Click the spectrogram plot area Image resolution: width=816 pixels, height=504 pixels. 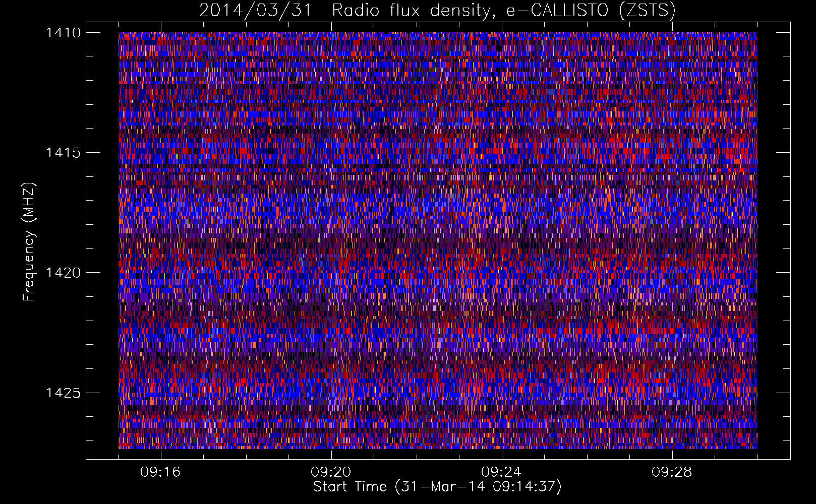438,240
